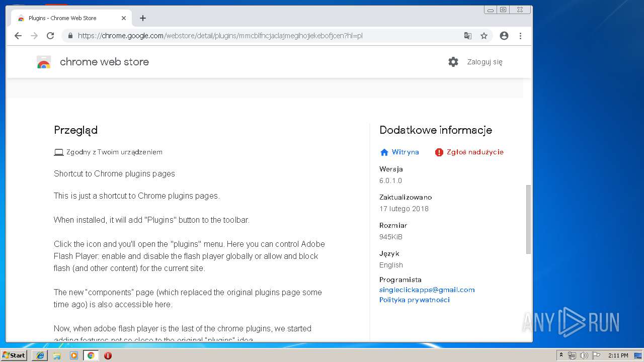This screenshot has width=644, height=362.
Task: Report abuse via Zgłoś nadużycie
Action: pos(475,152)
